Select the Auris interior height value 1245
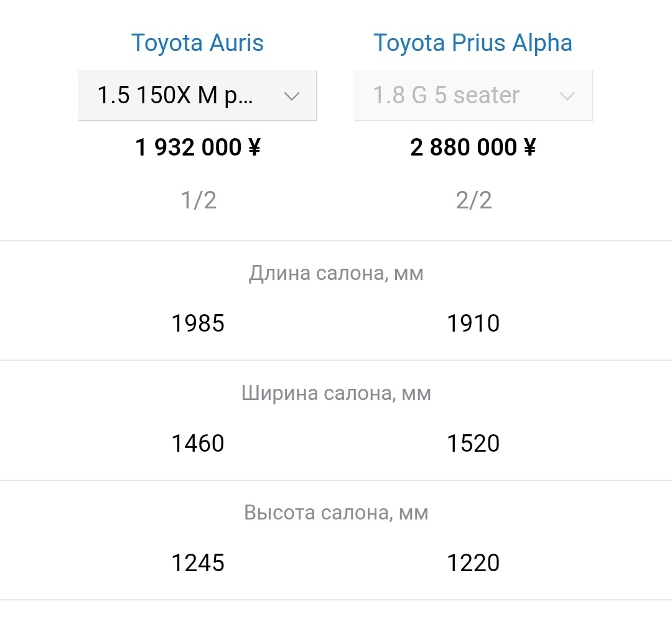 (x=198, y=563)
